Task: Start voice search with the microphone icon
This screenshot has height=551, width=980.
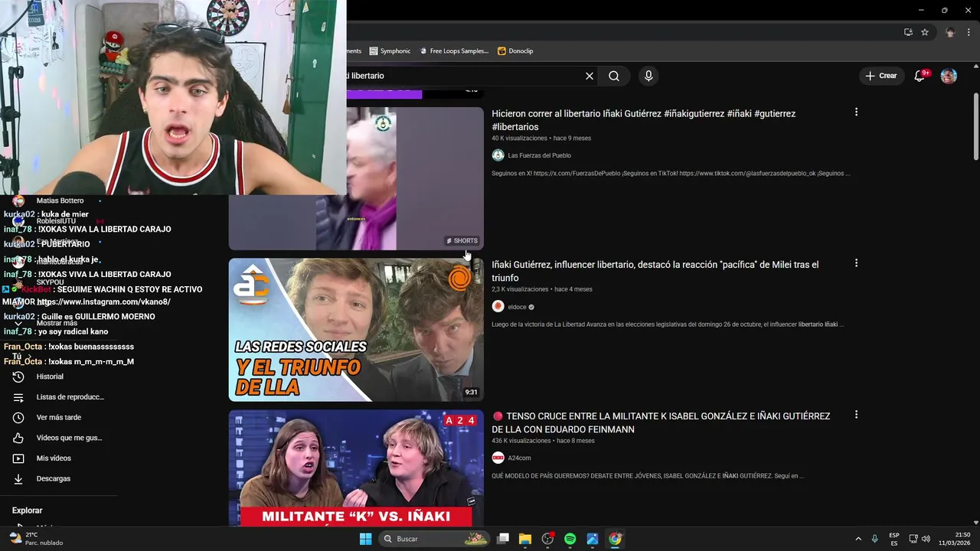Action: [x=648, y=76]
